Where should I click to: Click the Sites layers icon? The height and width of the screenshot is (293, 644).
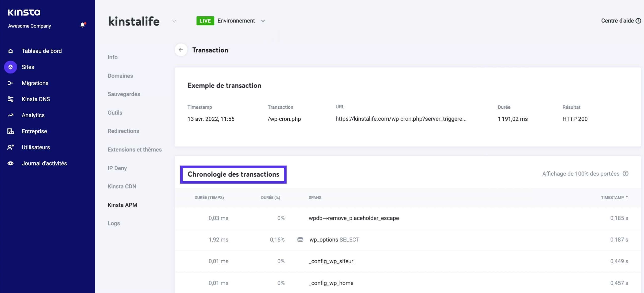click(11, 67)
